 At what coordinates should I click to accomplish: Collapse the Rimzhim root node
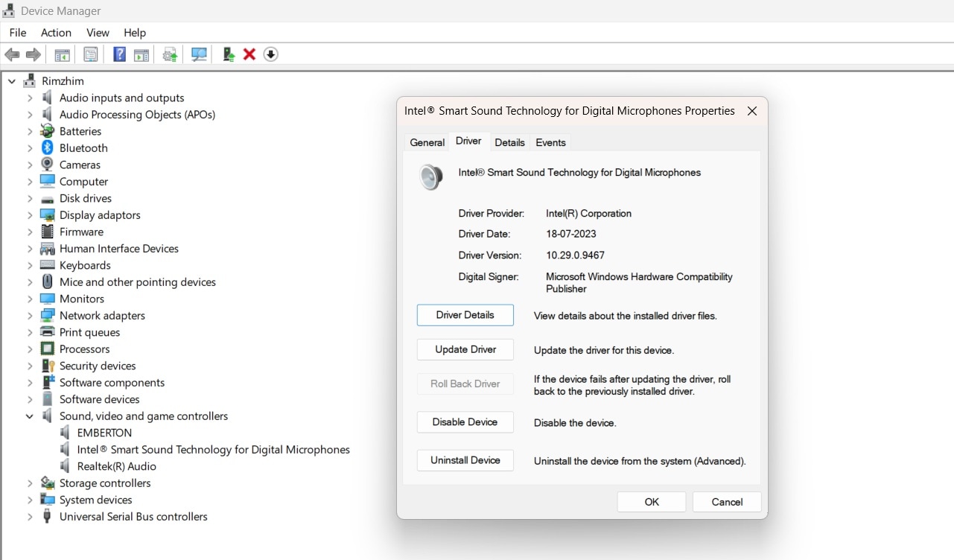(x=12, y=80)
